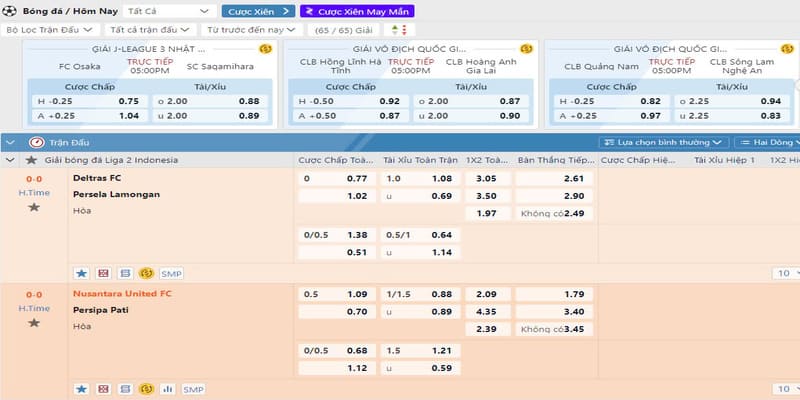Open red scoreboard icon in Nusantara United toolbar
This screenshot has width=800, height=400.
tap(104, 389)
